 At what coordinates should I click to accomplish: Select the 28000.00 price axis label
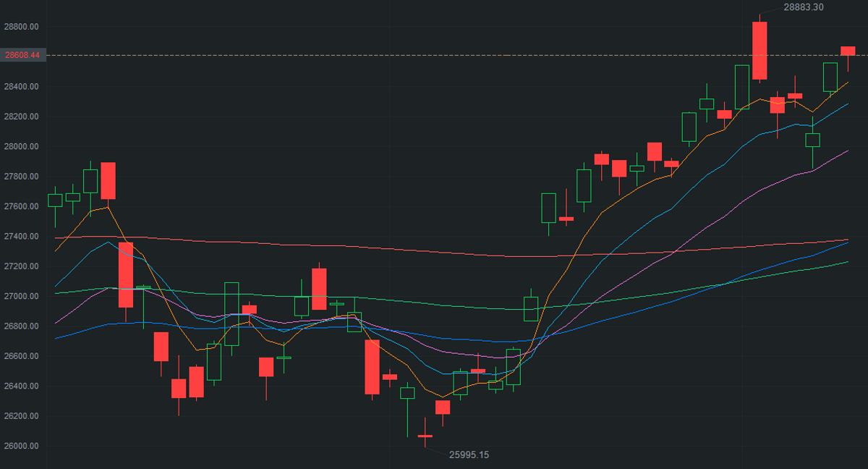[x=21, y=147]
